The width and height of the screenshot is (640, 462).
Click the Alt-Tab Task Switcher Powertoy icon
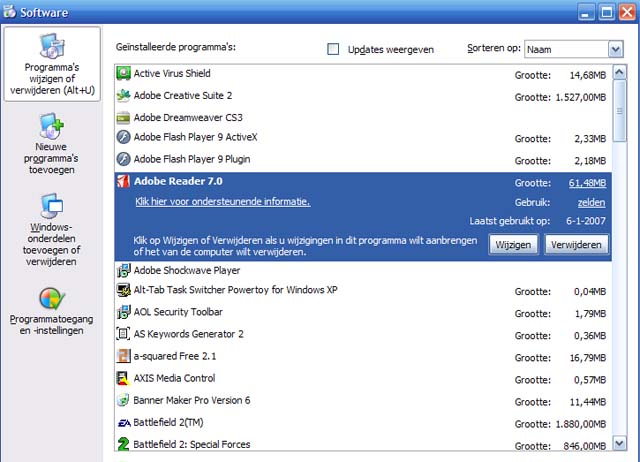tap(123, 290)
